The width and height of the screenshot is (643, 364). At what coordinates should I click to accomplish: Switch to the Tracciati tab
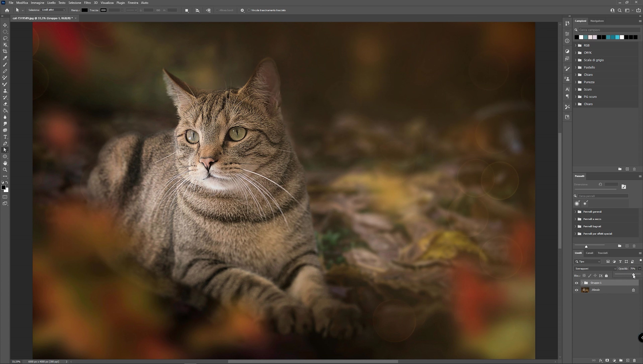tap(602, 253)
